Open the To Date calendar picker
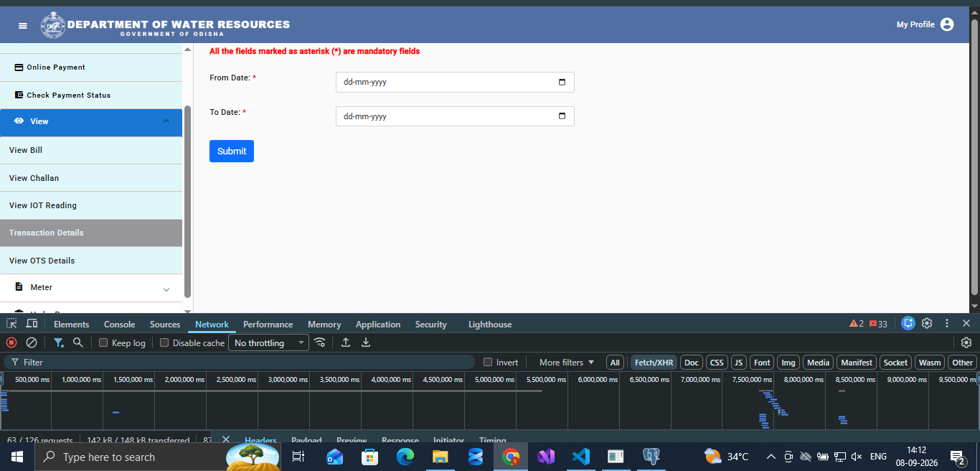This screenshot has width=980, height=471. tap(562, 116)
